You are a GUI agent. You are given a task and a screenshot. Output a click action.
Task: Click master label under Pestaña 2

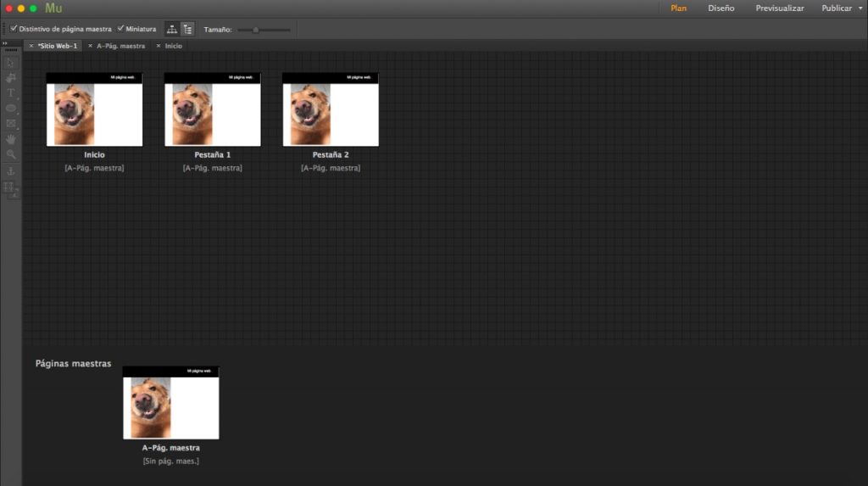(x=331, y=168)
